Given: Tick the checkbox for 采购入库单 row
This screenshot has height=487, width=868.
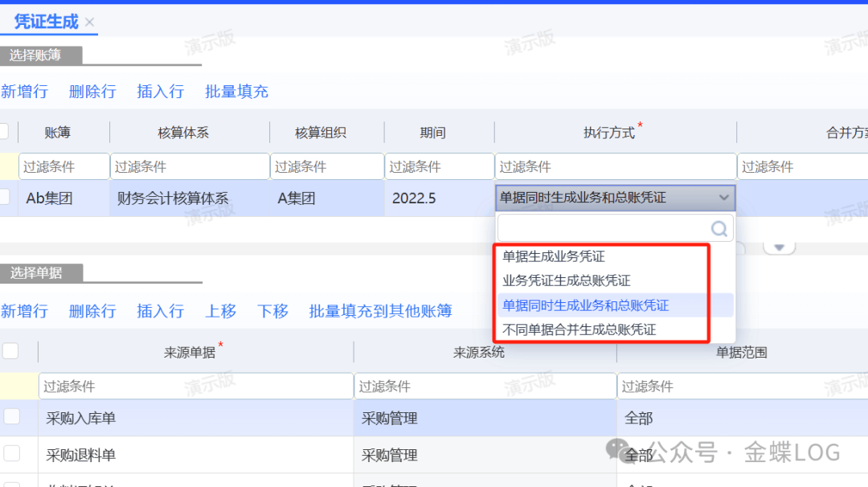Looking at the screenshot, I should [x=11, y=416].
